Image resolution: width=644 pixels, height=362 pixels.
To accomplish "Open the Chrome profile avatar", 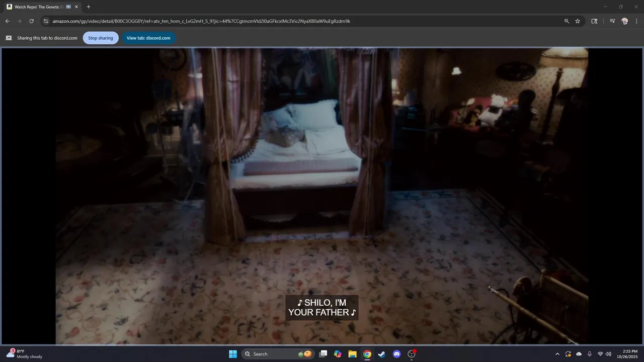I will coord(624,21).
